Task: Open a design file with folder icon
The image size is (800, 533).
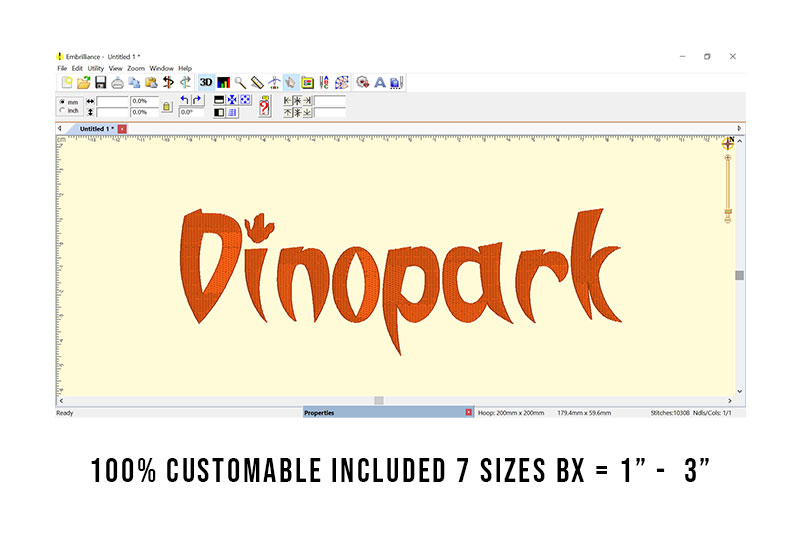Action: coord(84,83)
